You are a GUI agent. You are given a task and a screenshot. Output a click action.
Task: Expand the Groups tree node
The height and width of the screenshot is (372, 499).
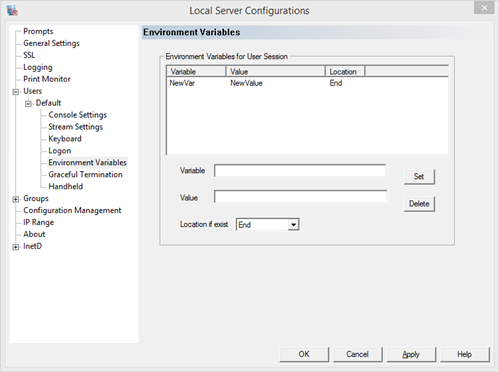tap(16, 199)
